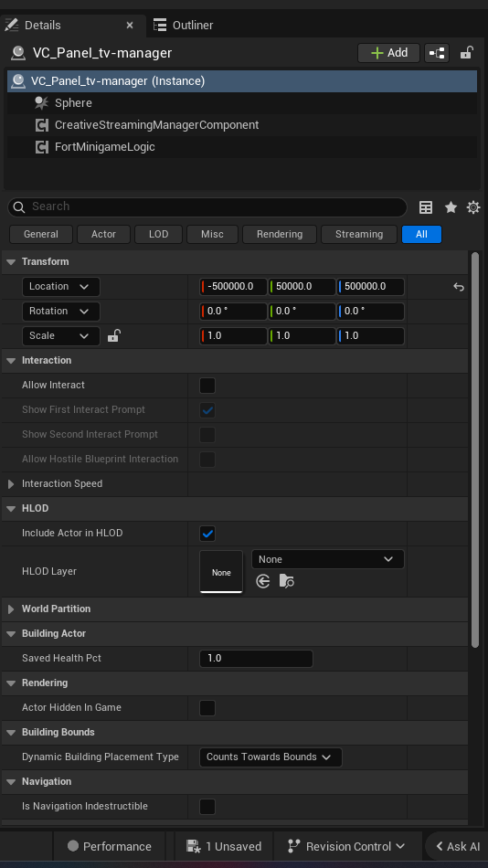Collapse the Transform section

(11, 262)
